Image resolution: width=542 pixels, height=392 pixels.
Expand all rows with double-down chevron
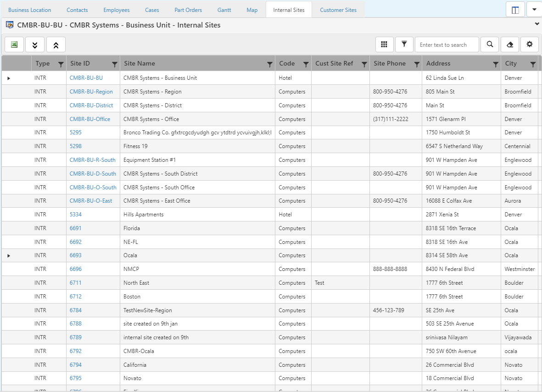[35, 44]
